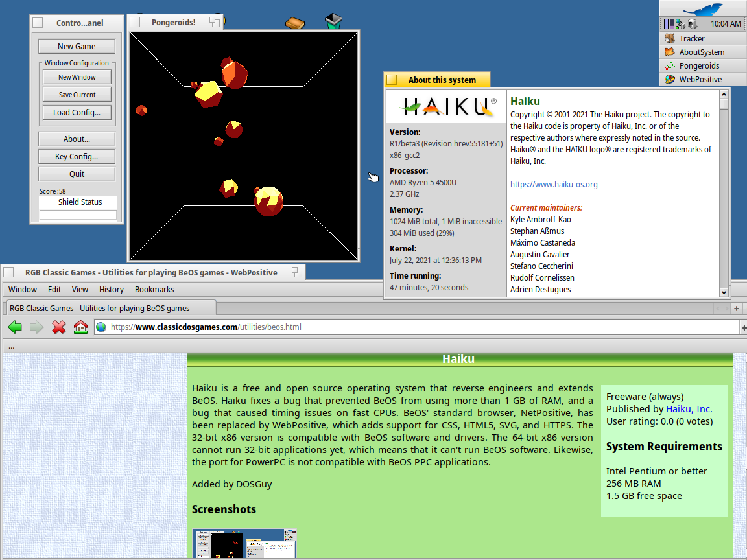Open the Haiku screenshot thumbnail on the page
The width and height of the screenshot is (747, 560).
pyautogui.click(x=244, y=543)
